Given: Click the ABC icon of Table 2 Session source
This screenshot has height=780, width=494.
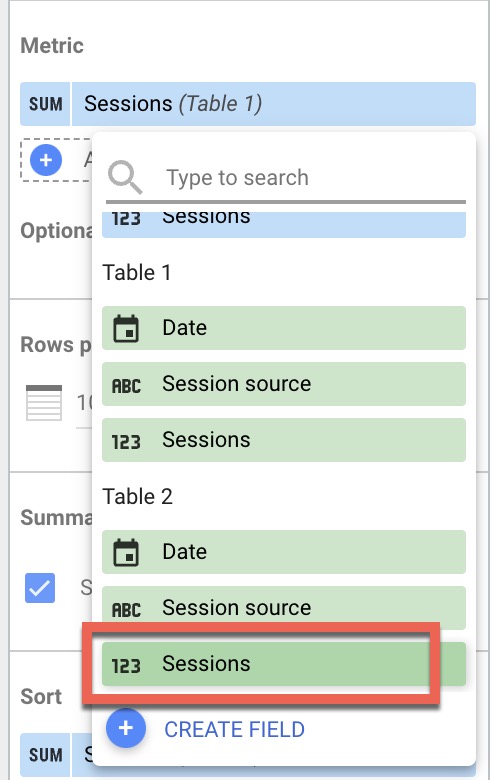Looking at the screenshot, I should 126,609.
